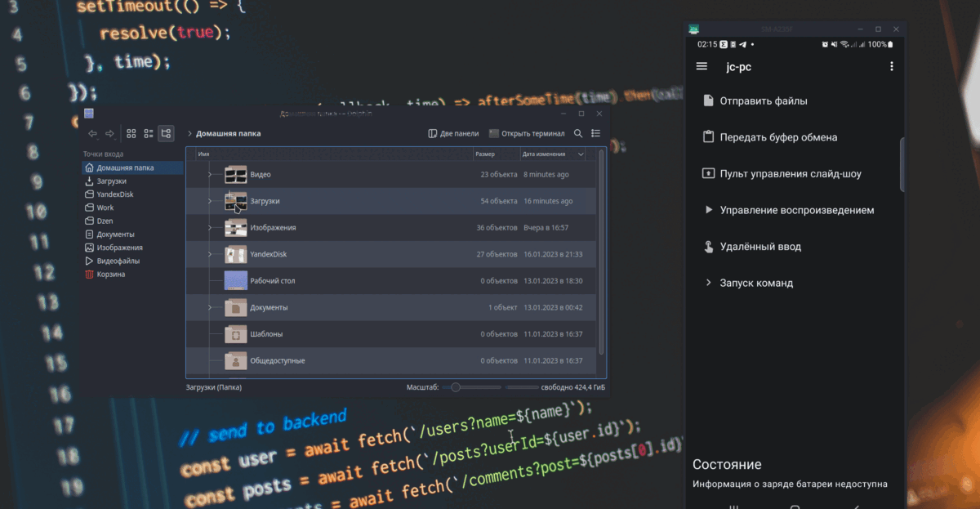
Task: Expand the Изображения folder in file list
Action: [x=210, y=227]
